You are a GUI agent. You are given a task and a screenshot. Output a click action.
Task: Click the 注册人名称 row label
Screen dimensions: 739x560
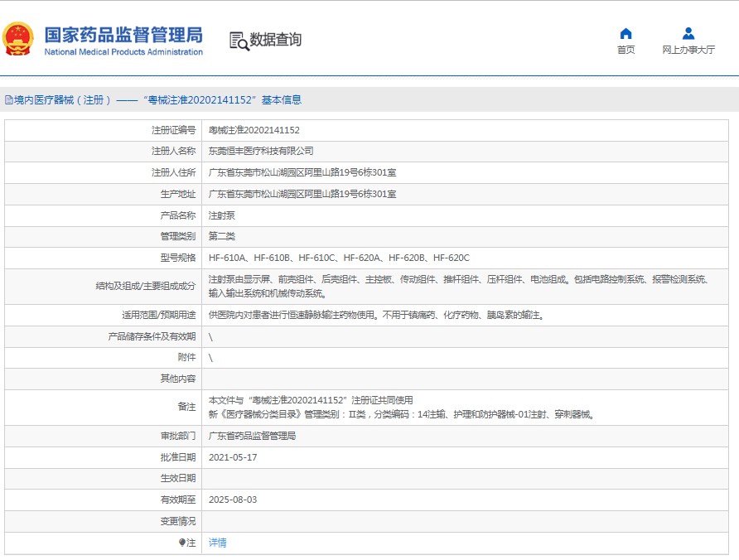[173, 151]
